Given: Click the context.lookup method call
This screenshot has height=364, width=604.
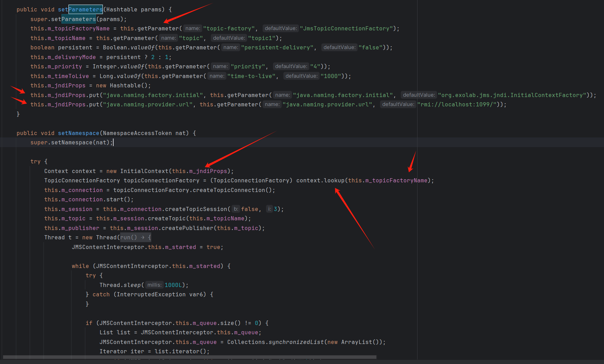Looking at the screenshot, I should point(320,180).
